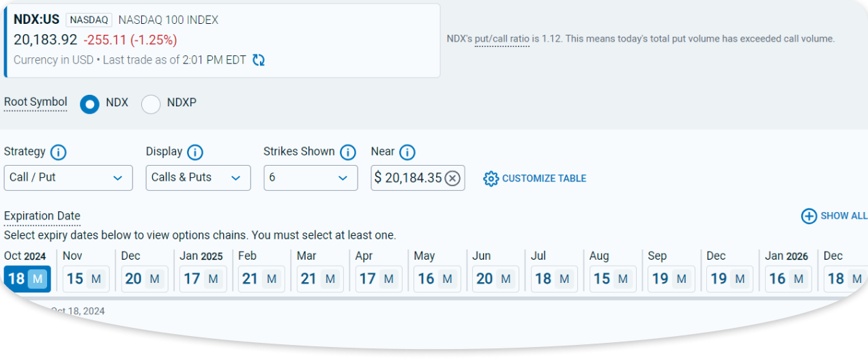Click the SHOW ALL expirations link
868x362 pixels.
tap(844, 216)
